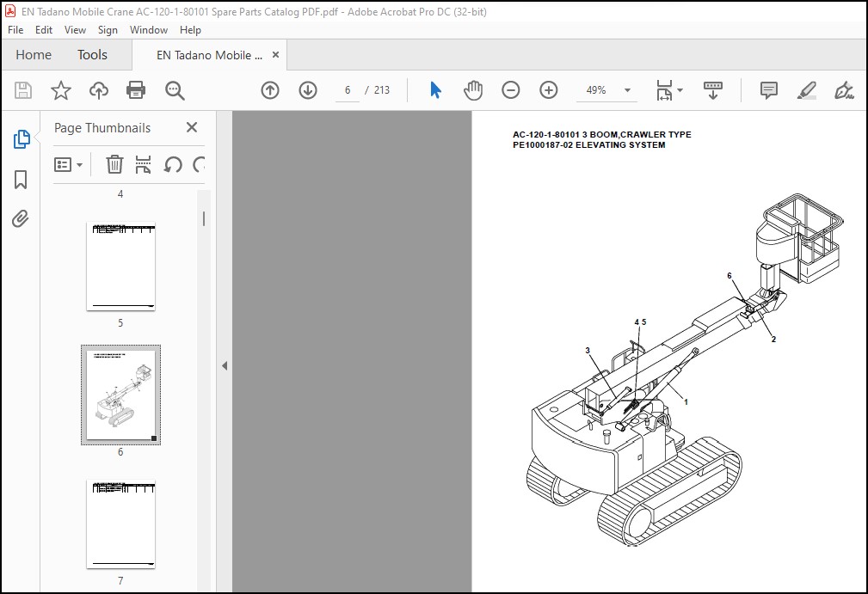This screenshot has height=594, width=868.
Task: Click part callout number 2 in diagram
Action: 773,339
